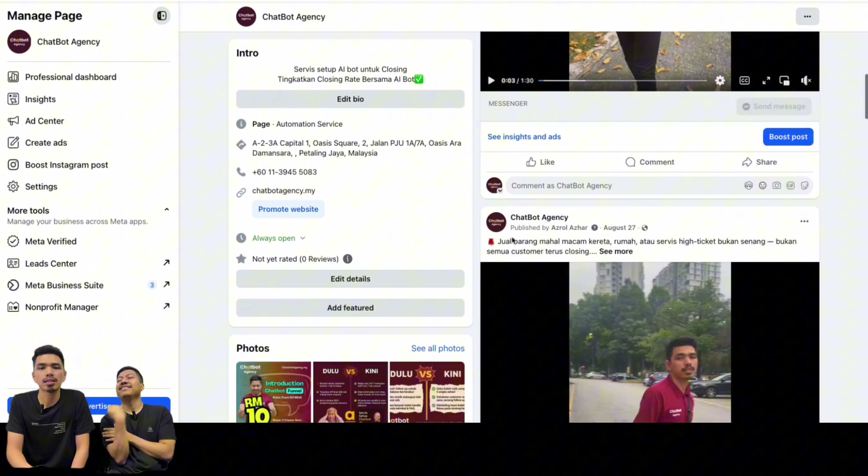Collapse the More tools section chevron
This screenshot has height=476, width=868.
[166, 209]
